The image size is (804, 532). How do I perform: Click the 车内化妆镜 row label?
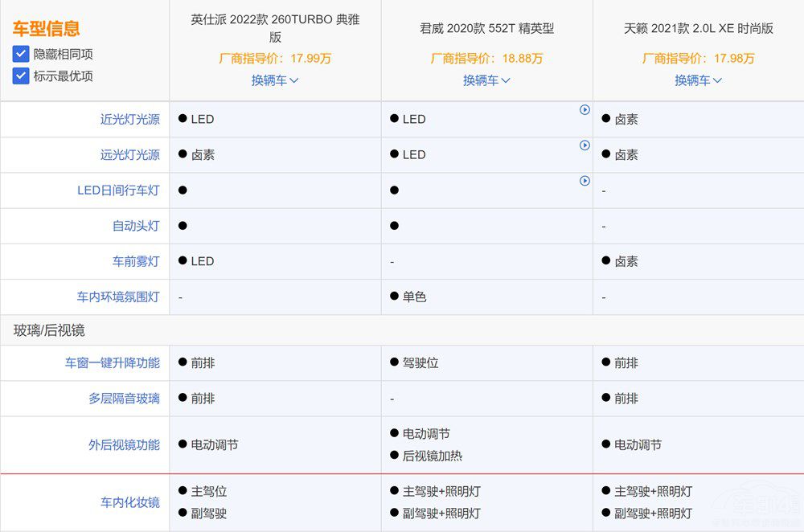[x=129, y=502]
